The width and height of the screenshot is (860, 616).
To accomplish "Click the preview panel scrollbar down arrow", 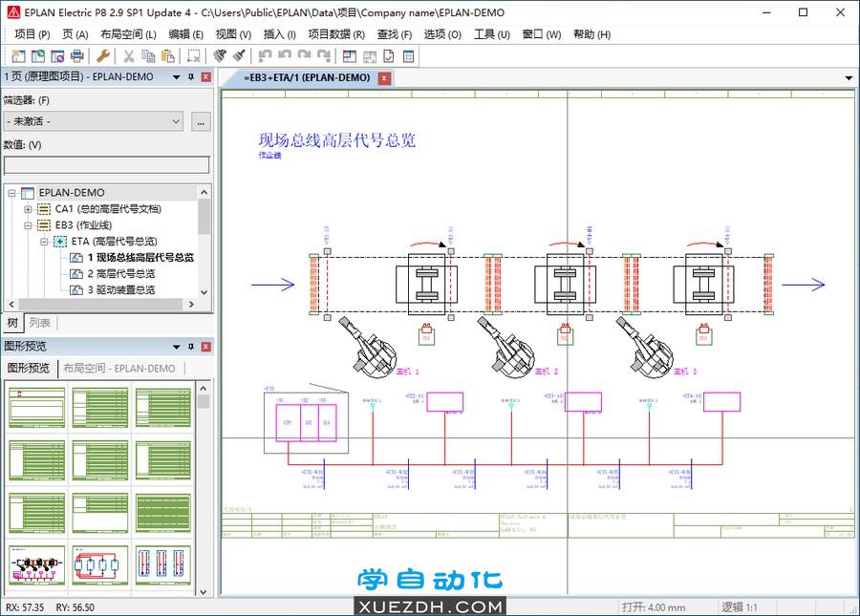I will pos(204,592).
